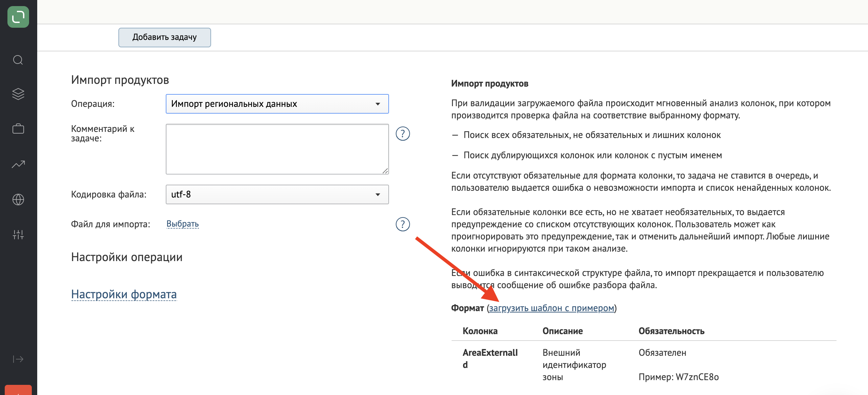Click the AreaExternalId column cell
The image size is (868, 395).
[x=490, y=359]
